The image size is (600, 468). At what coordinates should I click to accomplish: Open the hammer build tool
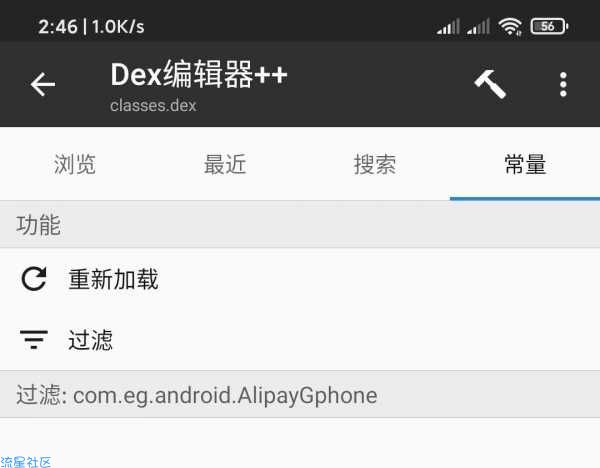(490, 84)
